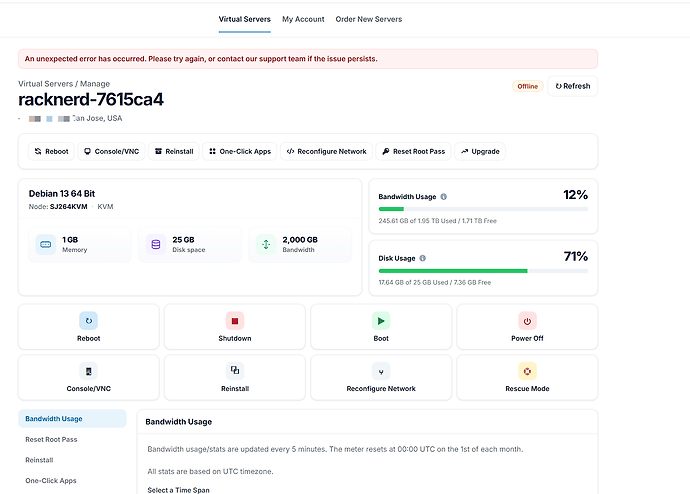This screenshot has width=690, height=494.
Task: Click the 12% bandwidth percentage
Action: click(576, 195)
